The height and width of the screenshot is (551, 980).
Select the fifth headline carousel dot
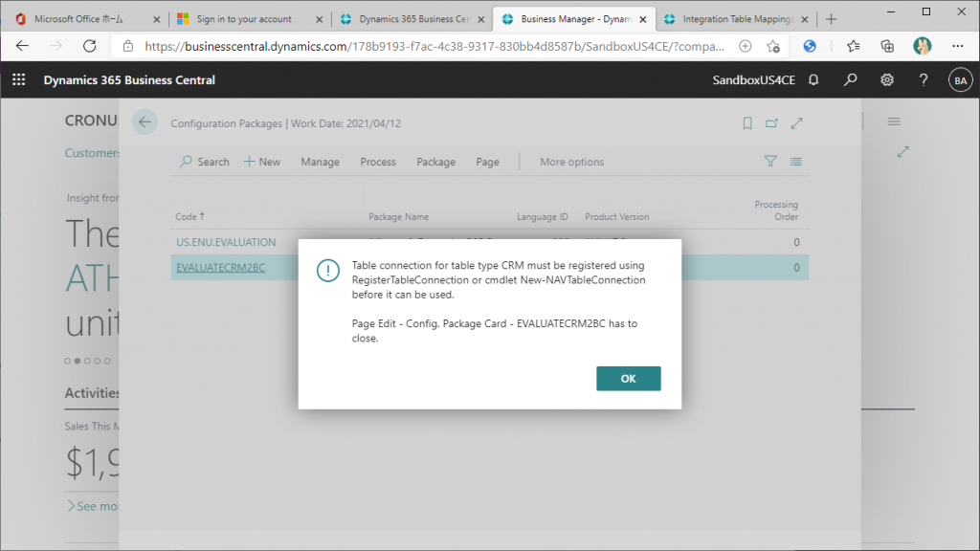click(x=107, y=361)
